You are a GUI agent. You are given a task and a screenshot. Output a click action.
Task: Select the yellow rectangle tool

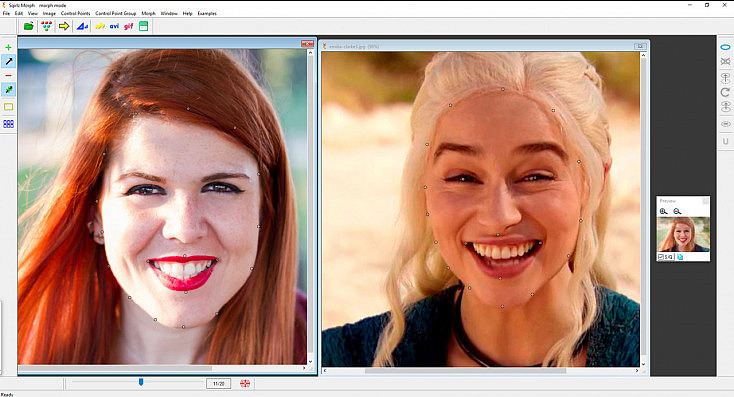8,107
